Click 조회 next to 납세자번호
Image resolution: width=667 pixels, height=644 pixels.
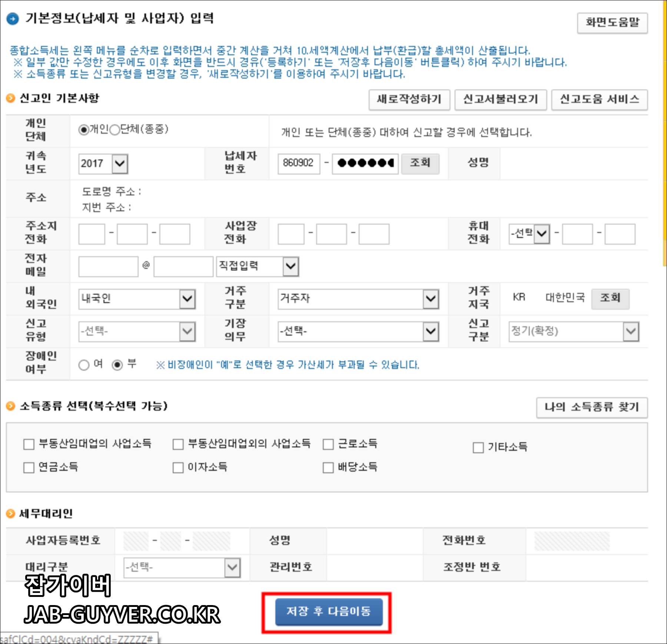(x=420, y=164)
